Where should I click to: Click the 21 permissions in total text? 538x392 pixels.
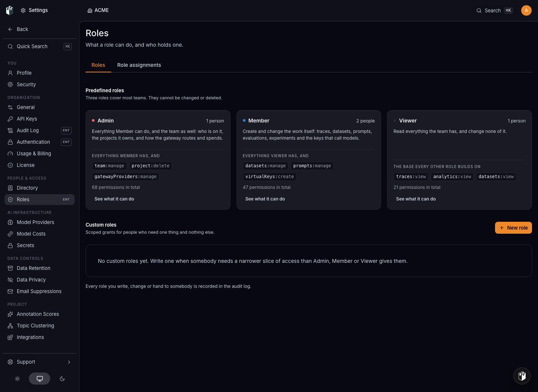(x=417, y=187)
